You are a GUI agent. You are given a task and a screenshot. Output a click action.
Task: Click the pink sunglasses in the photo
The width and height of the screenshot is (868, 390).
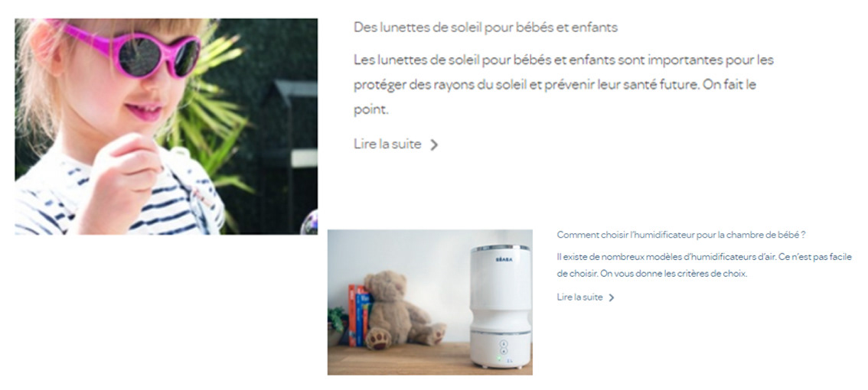(133, 50)
